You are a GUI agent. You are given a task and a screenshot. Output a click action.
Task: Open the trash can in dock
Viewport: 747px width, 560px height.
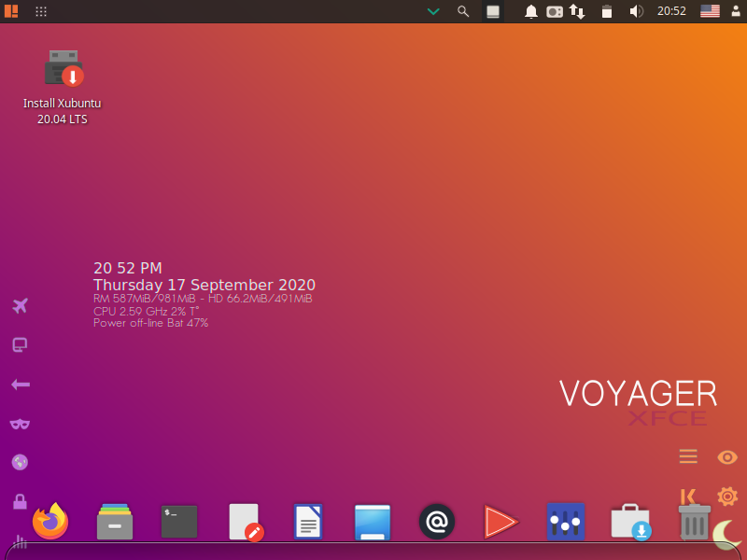tap(694, 521)
